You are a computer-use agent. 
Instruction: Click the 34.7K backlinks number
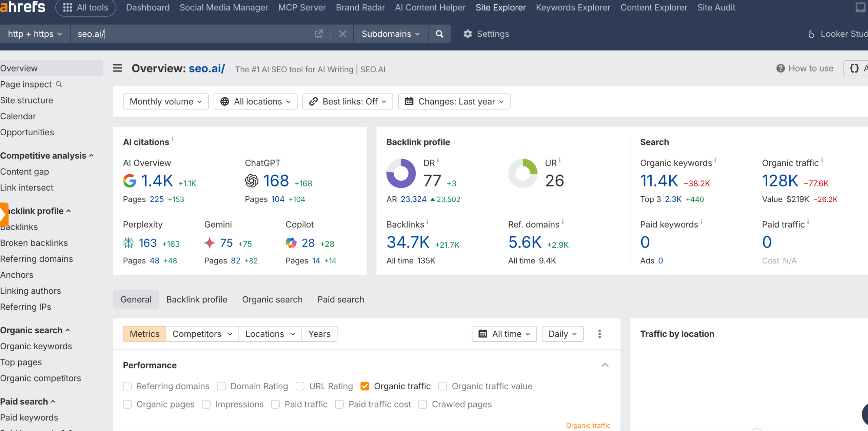pyautogui.click(x=408, y=242)
